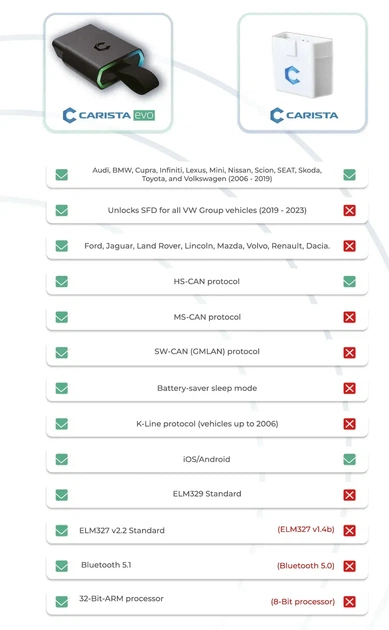Click green check left of HS-CAN protocol
Viewport: 389px width, 630px height.
[61, 281]
